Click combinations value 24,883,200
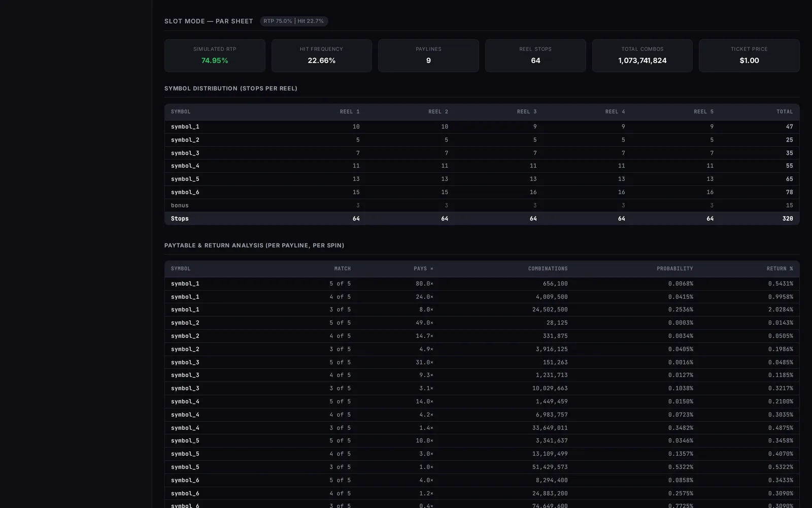This screenshot has width=812, height=508. coord(550,493)
